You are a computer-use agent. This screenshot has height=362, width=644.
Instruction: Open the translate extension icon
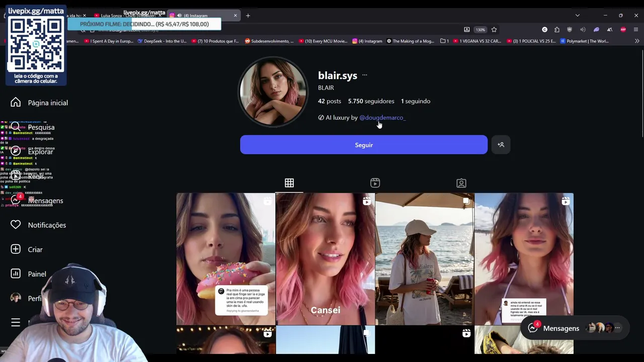[609, 30]
